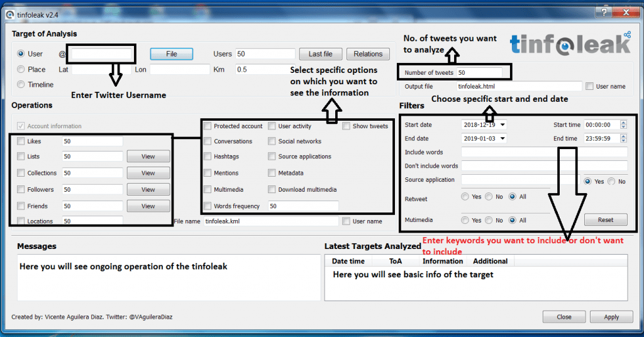Viewport: 644px width, 337px height.
Task: Click the Include words field
Action: click(544, 152)
